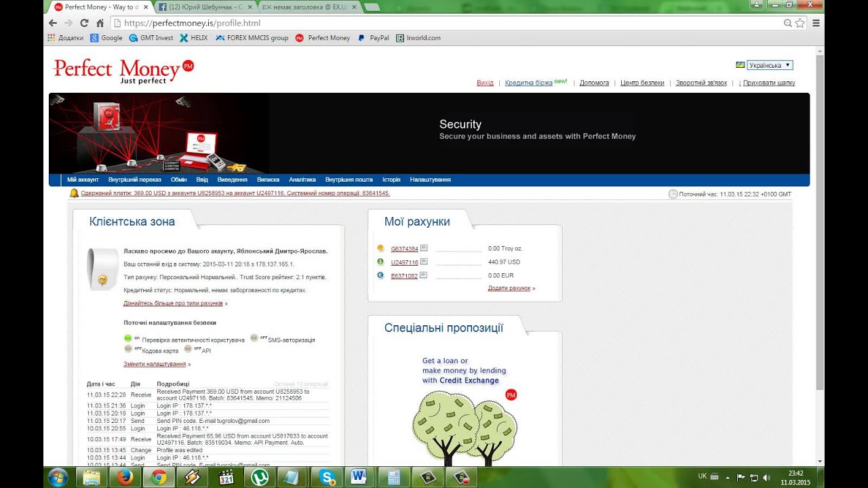Open statement icon next to E6371082
Image resolution: width=868 pixels, height=488 pixels.
pos(424,275)
